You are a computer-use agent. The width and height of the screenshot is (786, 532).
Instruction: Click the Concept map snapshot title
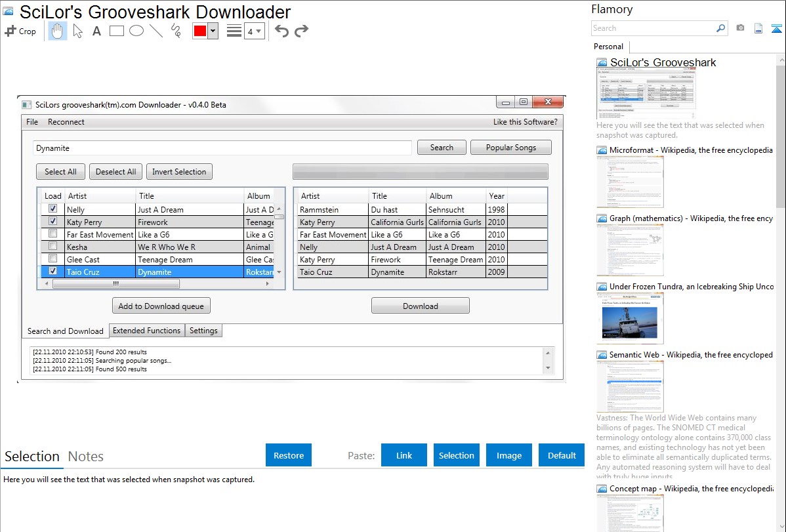691,488
